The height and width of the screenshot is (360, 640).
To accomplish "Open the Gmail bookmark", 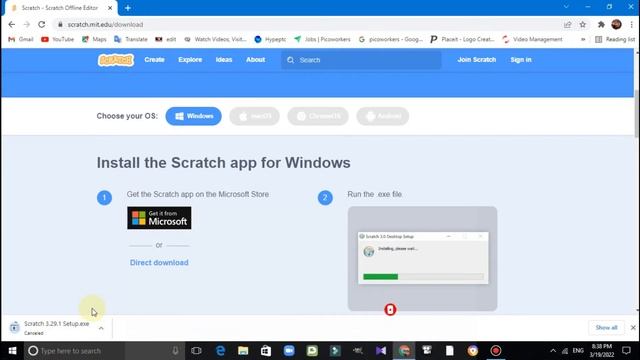I will tap(21, 39).
